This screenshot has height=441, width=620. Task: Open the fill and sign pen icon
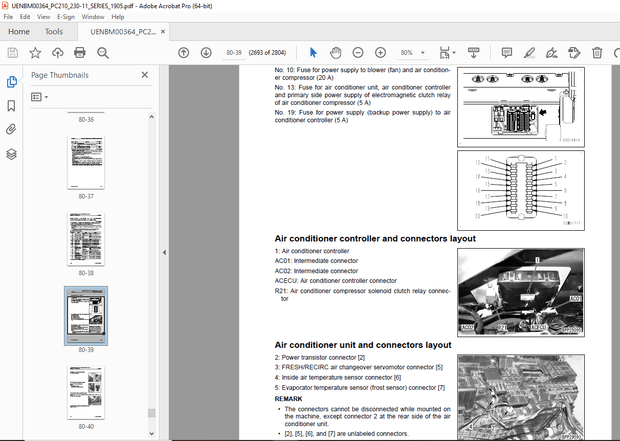pos(551,53)
